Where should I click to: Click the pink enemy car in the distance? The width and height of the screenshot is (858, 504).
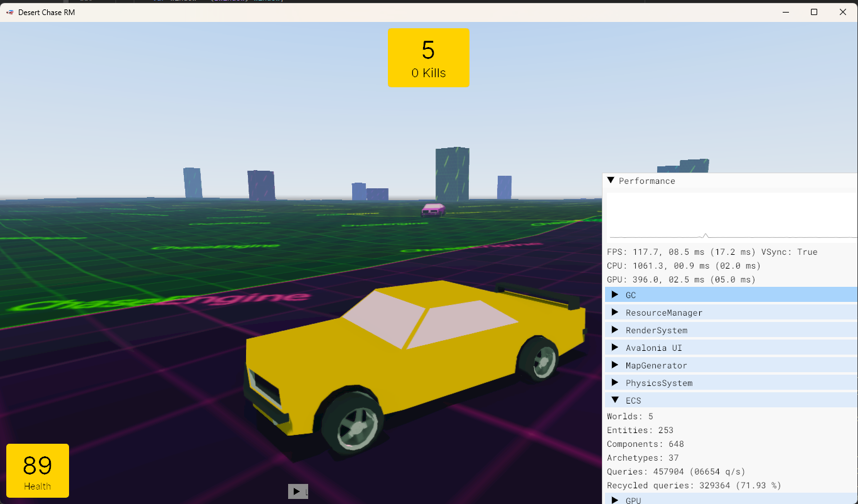point(432,211)
